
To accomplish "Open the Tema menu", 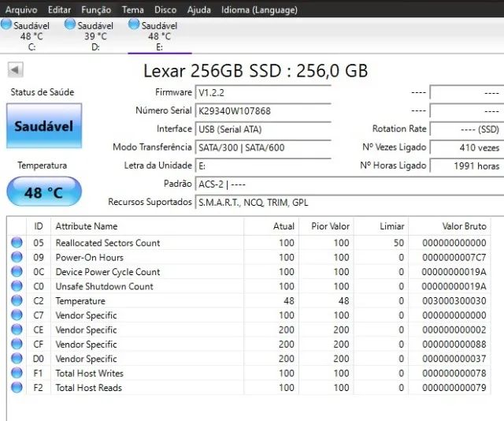I will pyautogui.click(x=133, y=10).
